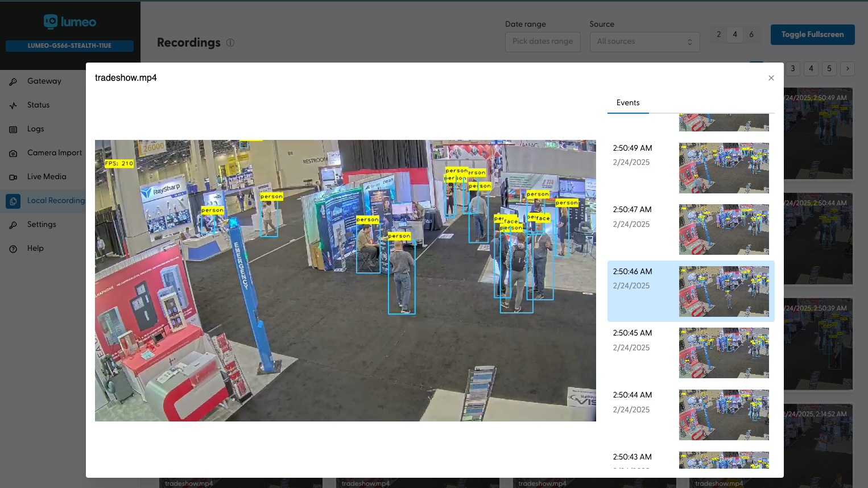The height and width of the screenshot is (488, 868).
Task: Click the 2:50:47 AM timestamp text
Action: [x=633, y=210]
